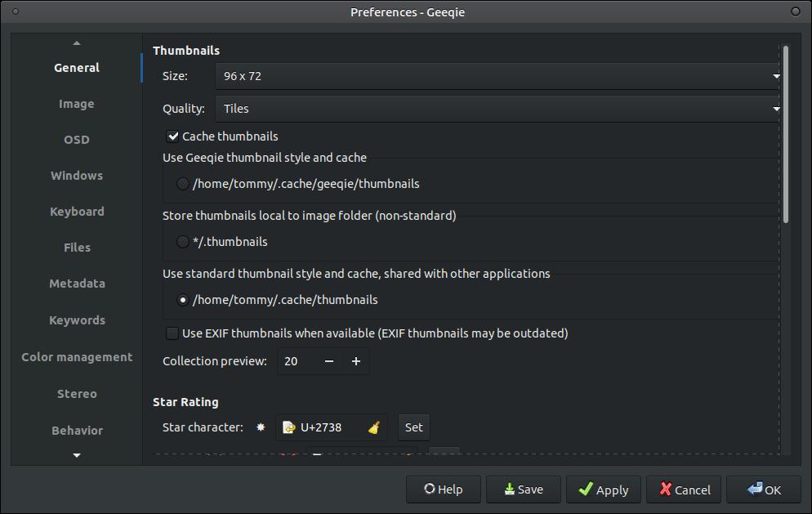Image resolution: width=812 pixels, height=514 pixels.
Task: Decrease collection preview with the minus button
Action: [x=329, y=361]
